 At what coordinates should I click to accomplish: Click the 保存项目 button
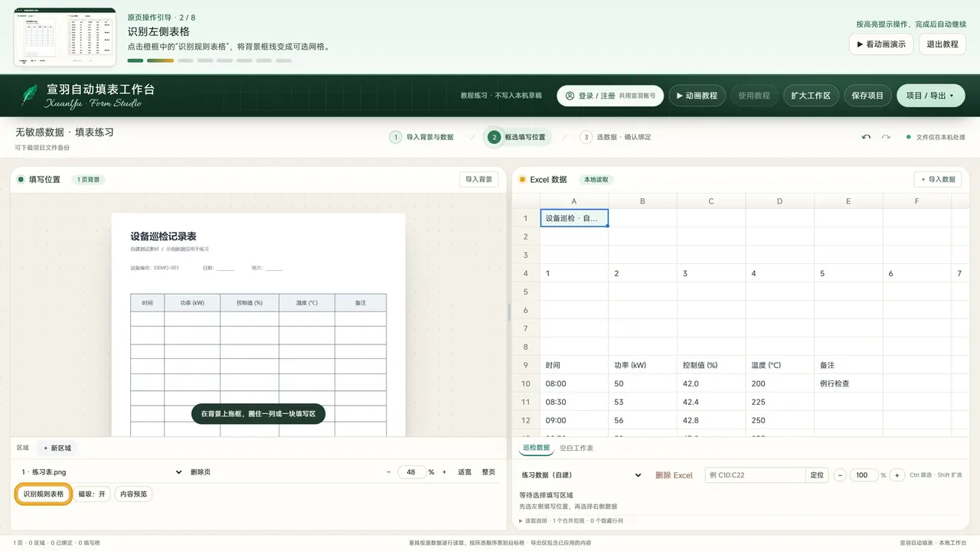[x=867, y=96]
